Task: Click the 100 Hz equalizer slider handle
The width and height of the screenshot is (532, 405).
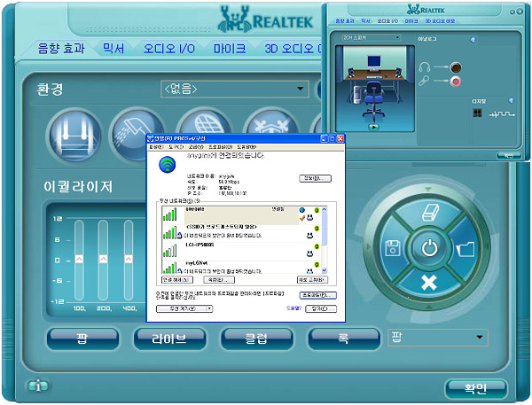Action: [x=79, y=259]
